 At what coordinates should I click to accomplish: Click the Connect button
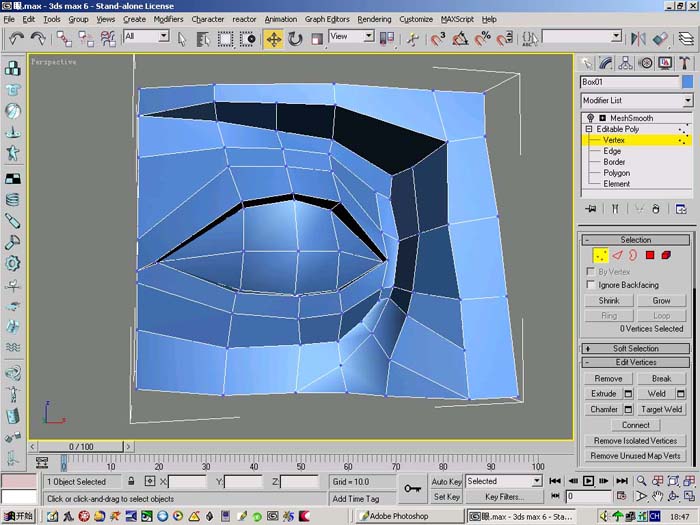tap(636, 425)
